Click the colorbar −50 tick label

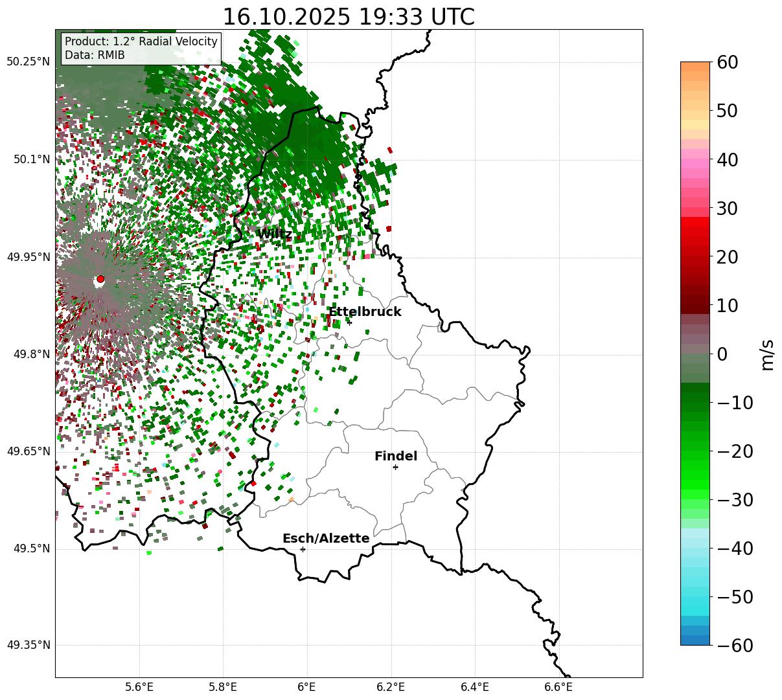(735, 597)
